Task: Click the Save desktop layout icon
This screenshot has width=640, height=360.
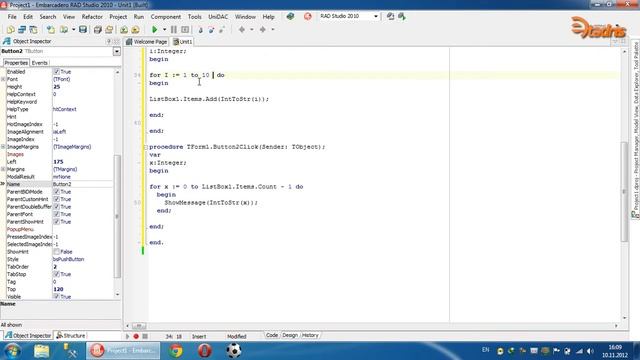Action: pyautogui.click(x=390, y=16)
